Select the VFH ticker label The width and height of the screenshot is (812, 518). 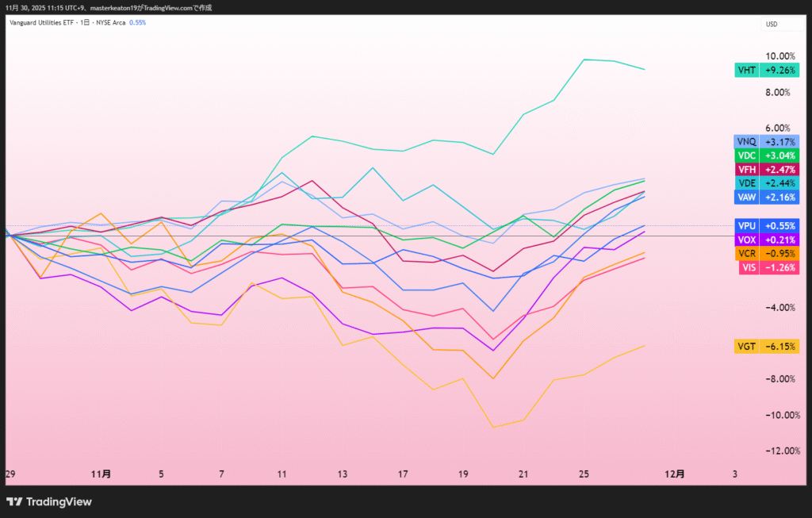746,170
